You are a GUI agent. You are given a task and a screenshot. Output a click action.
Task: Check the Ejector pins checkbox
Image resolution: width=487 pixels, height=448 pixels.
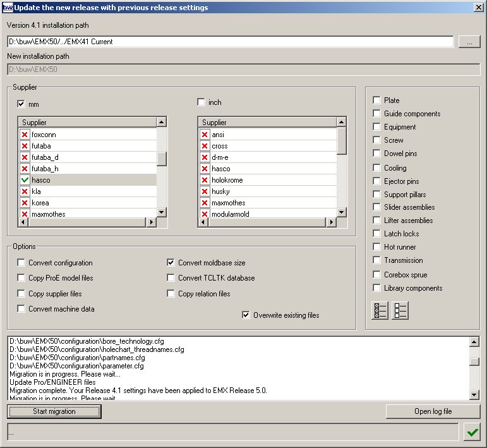pos(376,181)
